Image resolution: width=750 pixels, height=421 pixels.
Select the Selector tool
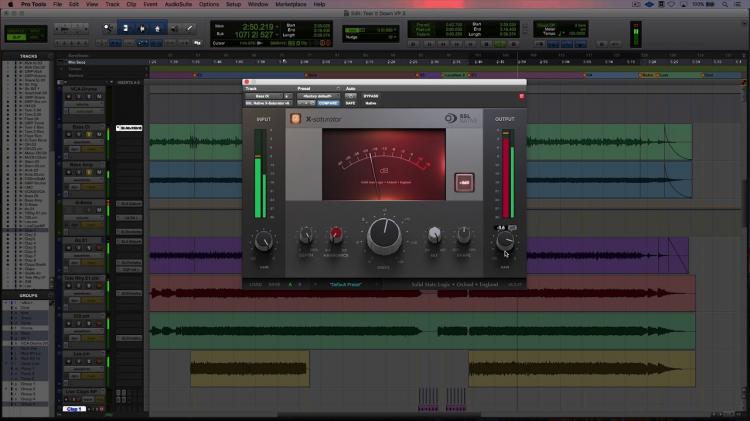click(x=142, y=28)
